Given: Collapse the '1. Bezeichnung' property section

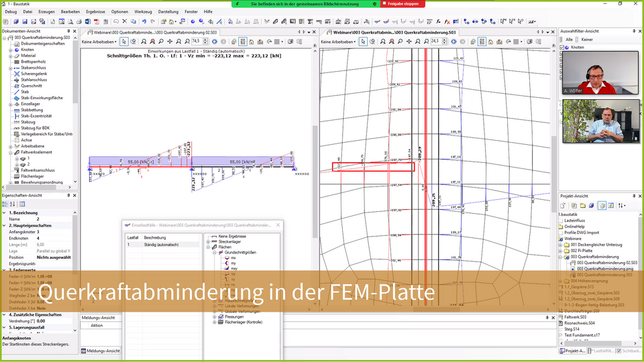Looking at the screenshot, I should pyautogui.click(x=3, y=213).
